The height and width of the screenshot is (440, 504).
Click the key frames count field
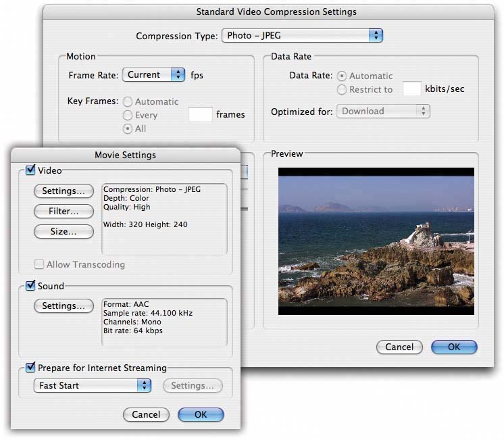200,115
